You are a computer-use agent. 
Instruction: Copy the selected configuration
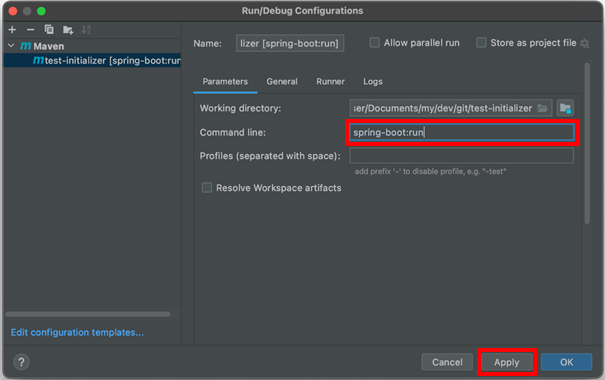[49, 30]
